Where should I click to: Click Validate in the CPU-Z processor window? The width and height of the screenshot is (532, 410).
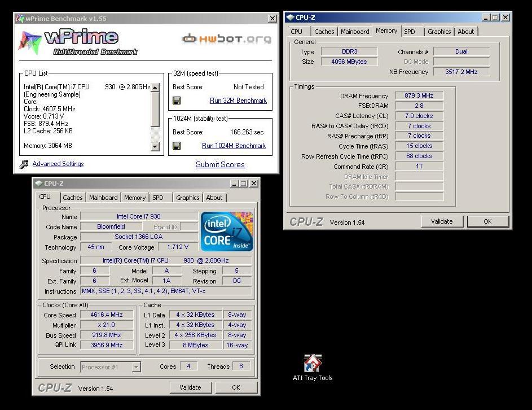(190, 387)
